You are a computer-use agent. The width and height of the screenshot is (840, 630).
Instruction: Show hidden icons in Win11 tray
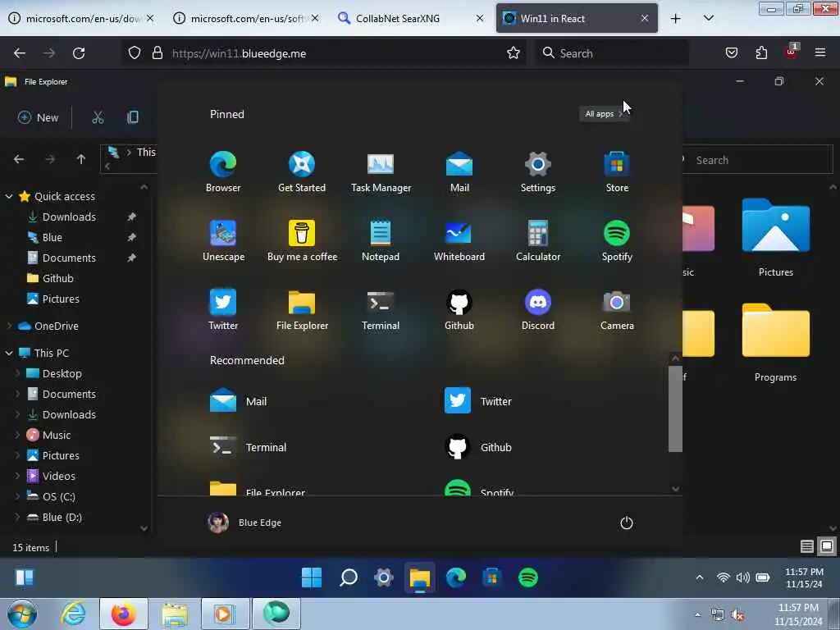pos(699,577)
